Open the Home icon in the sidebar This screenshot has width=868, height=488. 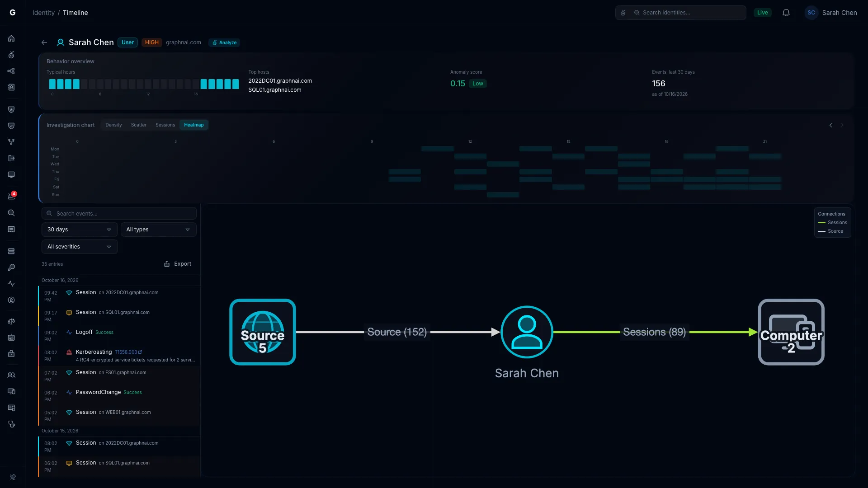11,38
